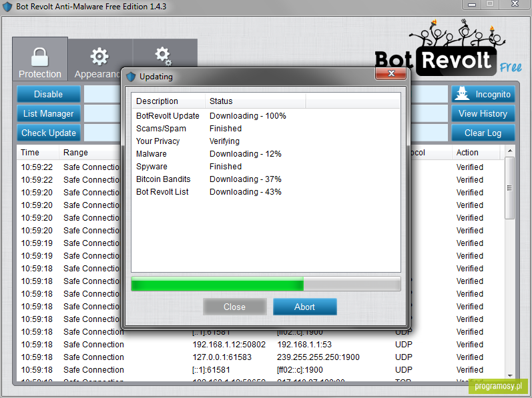Click the update progress bar
This screenshot has height=398, width=532.
pyautogui.click(x=266, y=284)
